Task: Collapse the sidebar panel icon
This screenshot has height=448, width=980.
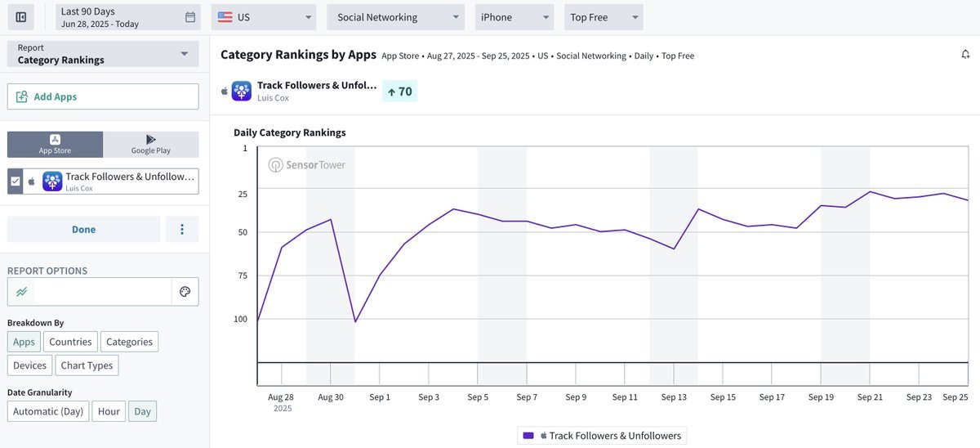Action: coord(21,17)
